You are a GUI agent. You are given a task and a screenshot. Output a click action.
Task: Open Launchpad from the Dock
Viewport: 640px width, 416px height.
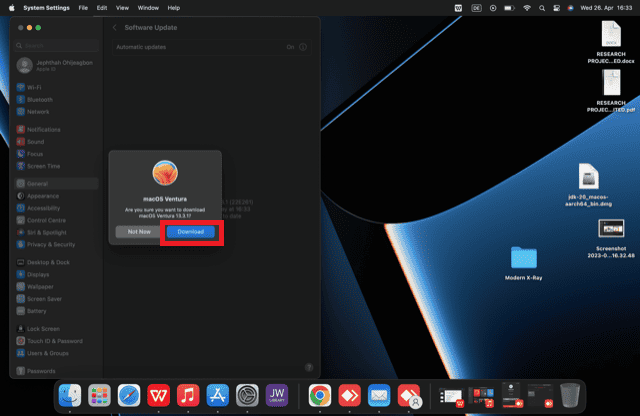(99, 395)
